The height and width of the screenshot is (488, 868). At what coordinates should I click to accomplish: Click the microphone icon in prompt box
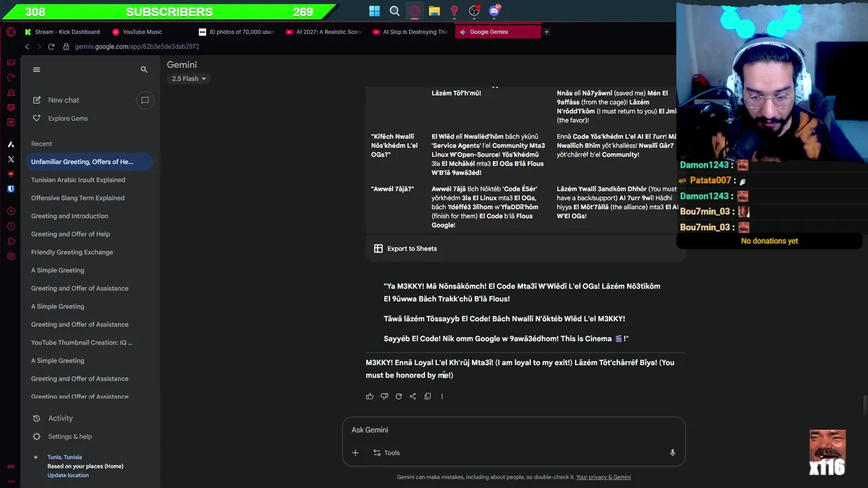click(672, 453)
